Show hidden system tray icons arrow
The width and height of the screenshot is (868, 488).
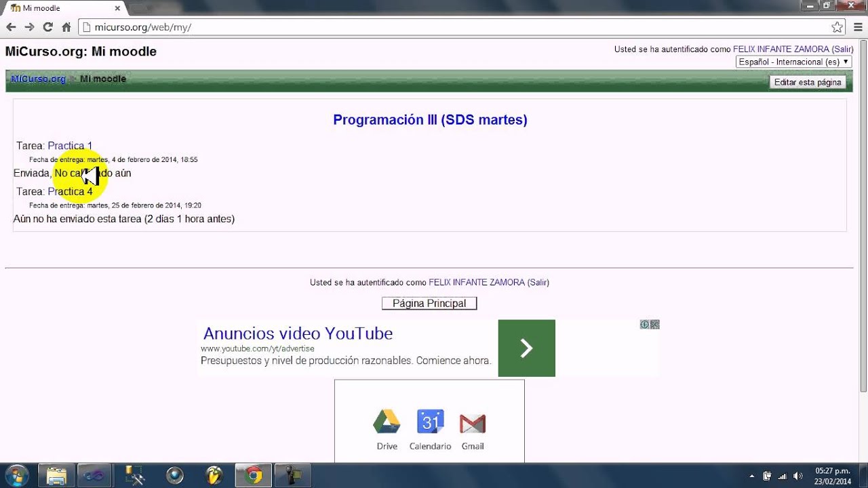pos(751,476)
